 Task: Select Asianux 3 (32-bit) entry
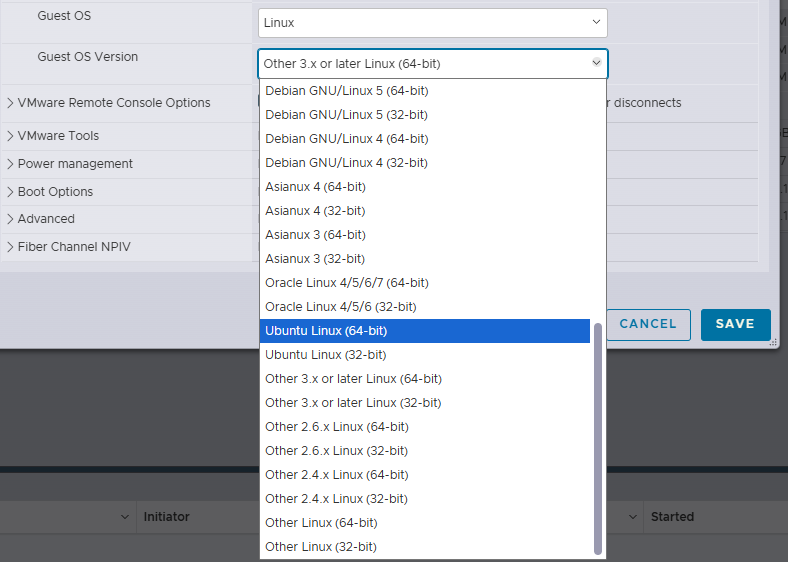pyautogui.click(x=425, y=259)
